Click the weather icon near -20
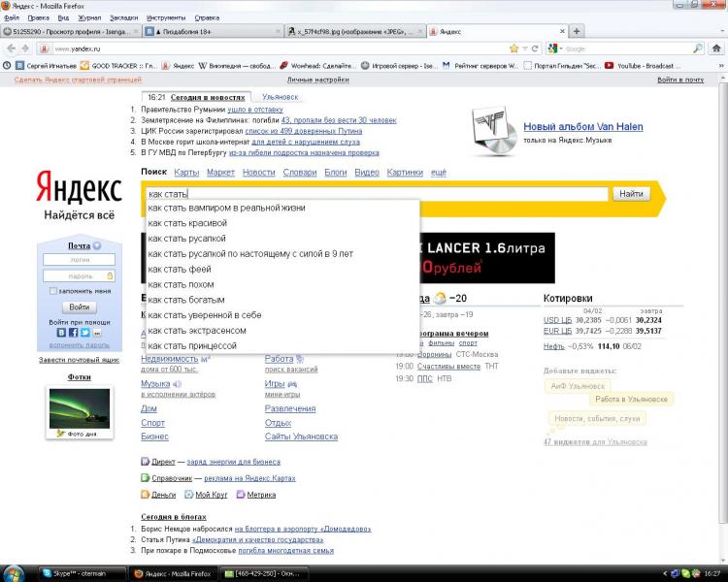This screenshot has width=728, height=582. pos(439,299)
